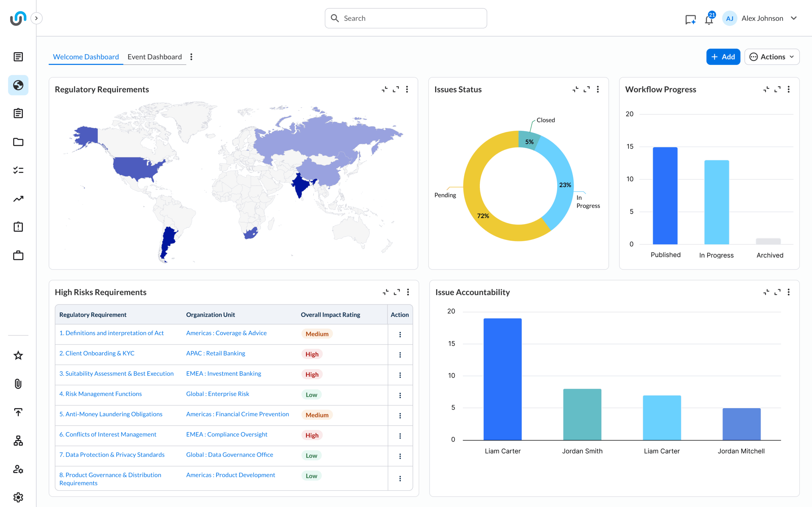Maximize the Issue Accountability widget

[777, 292]
